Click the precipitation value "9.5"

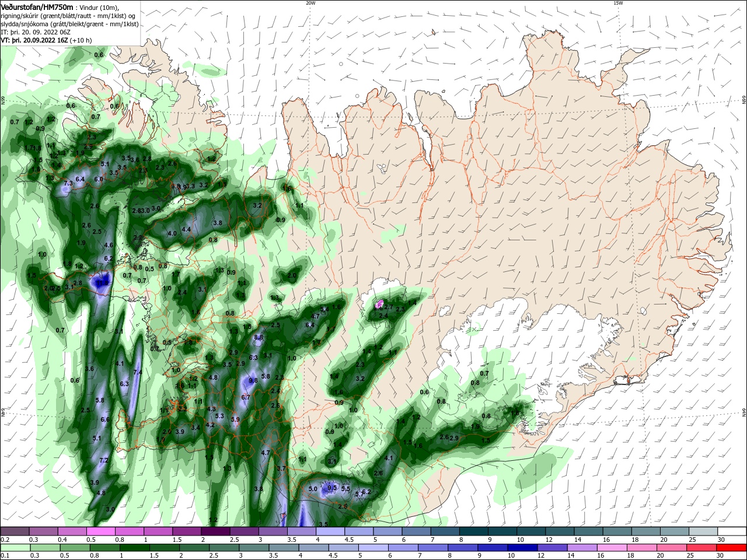[x=333, y=488]
